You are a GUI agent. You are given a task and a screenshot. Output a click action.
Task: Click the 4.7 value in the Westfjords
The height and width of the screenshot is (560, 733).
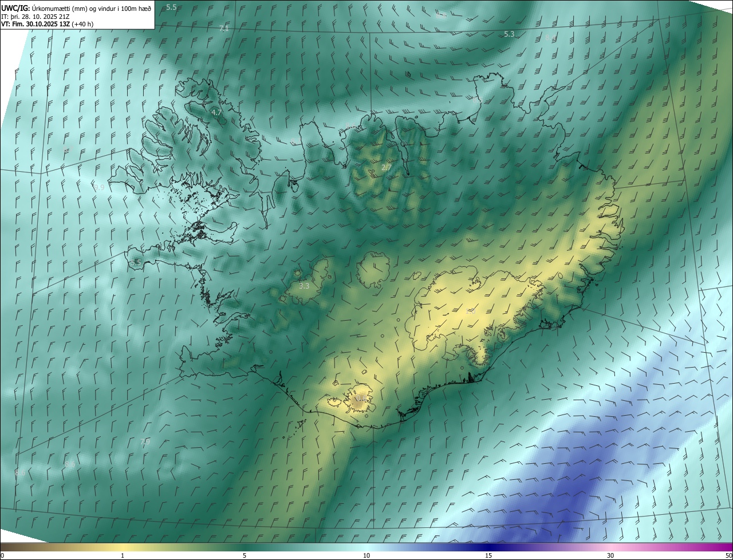pyautogui.click(x=216, y=113)
